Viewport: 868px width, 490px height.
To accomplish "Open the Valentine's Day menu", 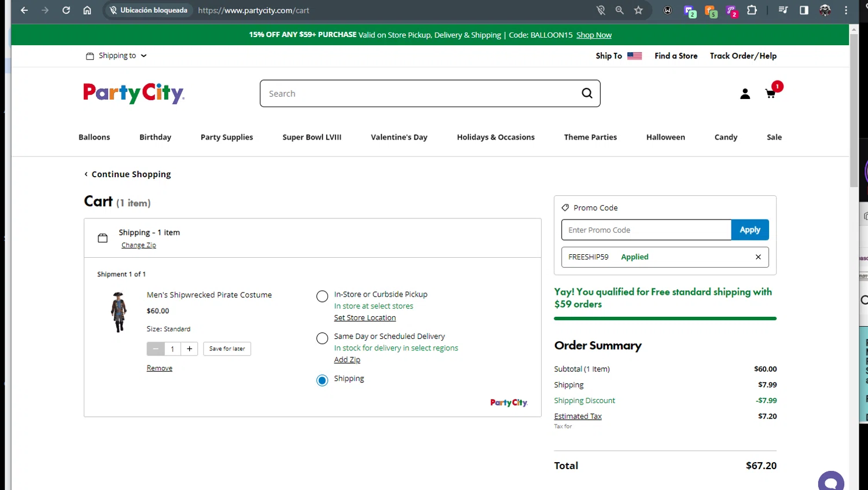I will click(x=399, y=137).
